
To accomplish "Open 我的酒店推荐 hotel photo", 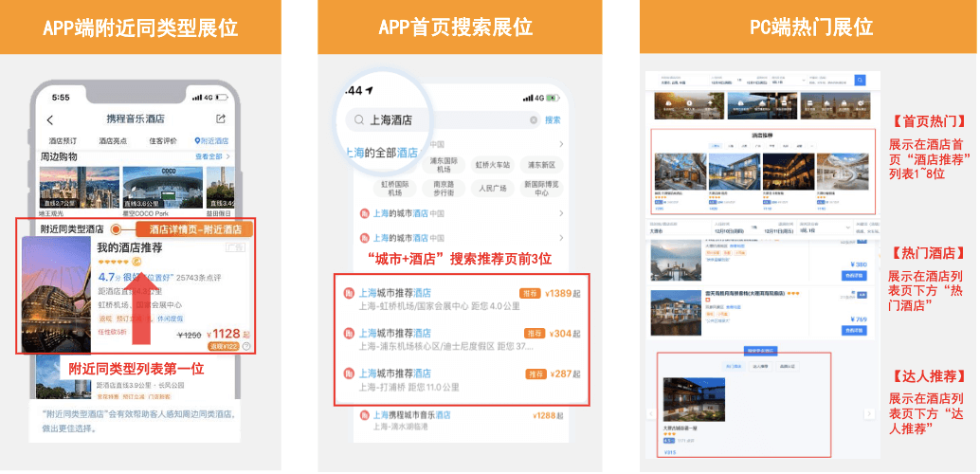I will (56, 294).
